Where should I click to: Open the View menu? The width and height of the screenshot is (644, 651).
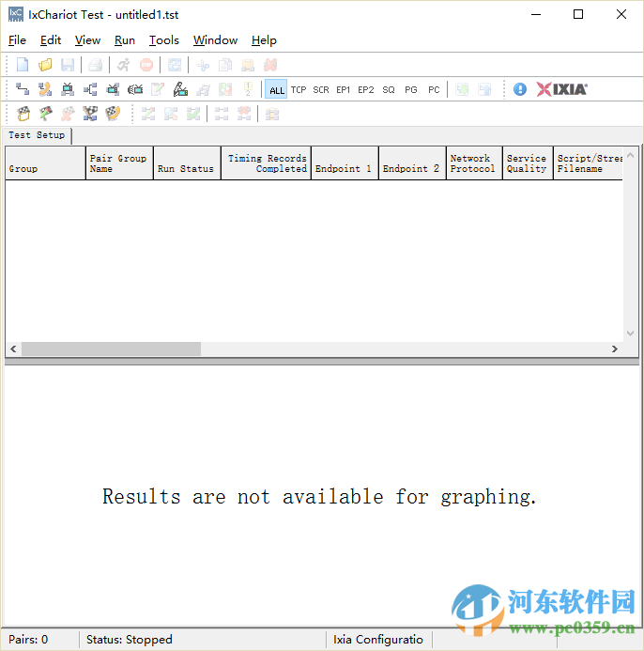point(87,40)
